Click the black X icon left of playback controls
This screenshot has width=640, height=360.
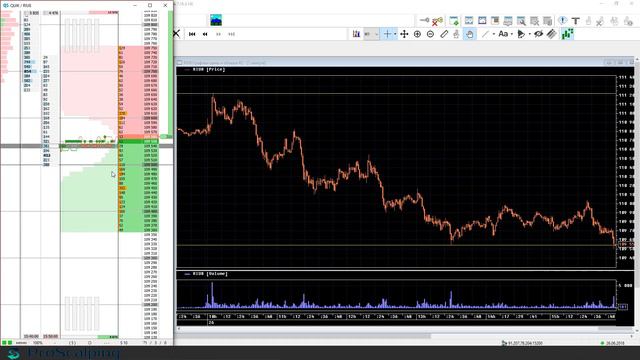click(176, 34)
